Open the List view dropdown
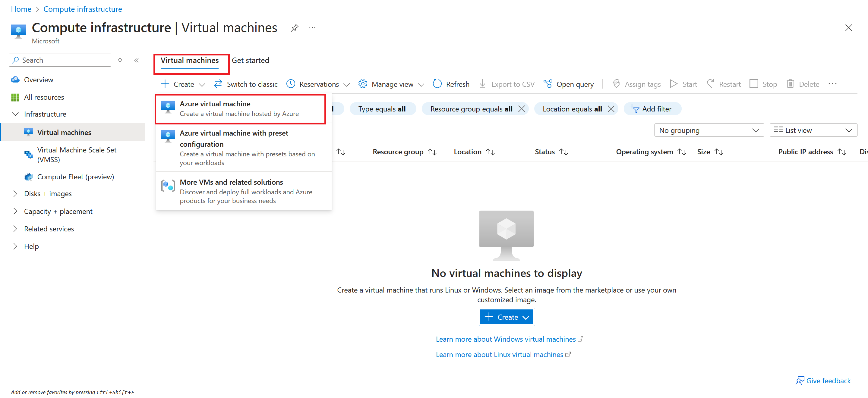 [x=813, y=130]
